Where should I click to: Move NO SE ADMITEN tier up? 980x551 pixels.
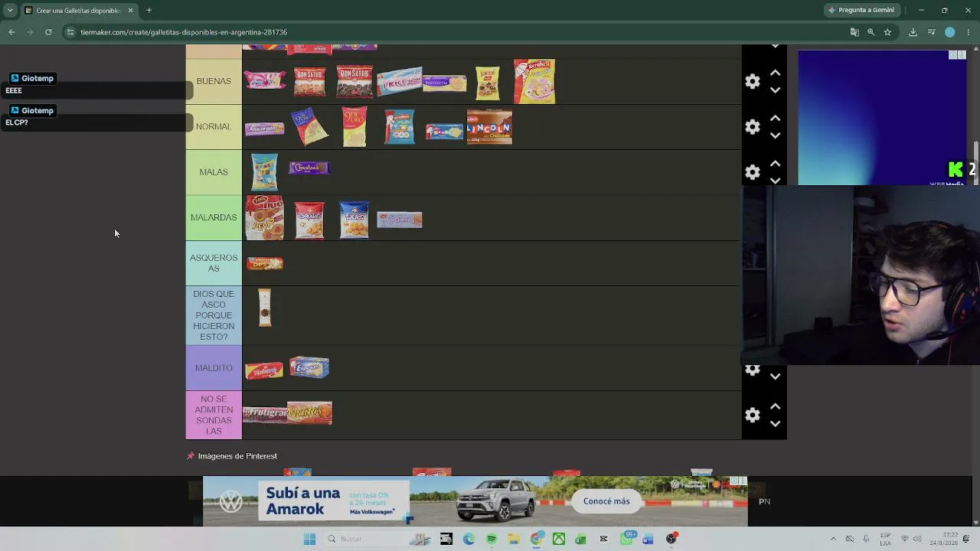coord(775,406)
